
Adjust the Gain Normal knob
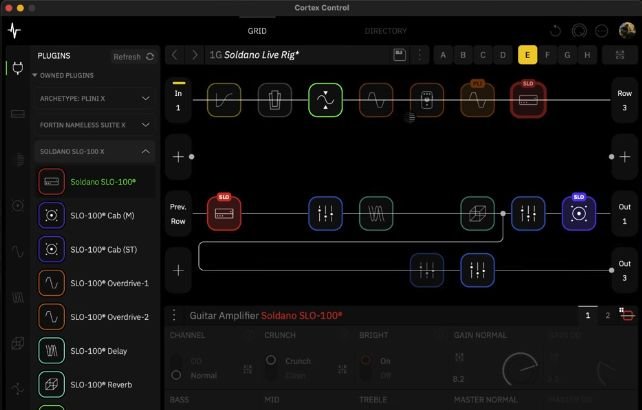click(x=520, y=369)
